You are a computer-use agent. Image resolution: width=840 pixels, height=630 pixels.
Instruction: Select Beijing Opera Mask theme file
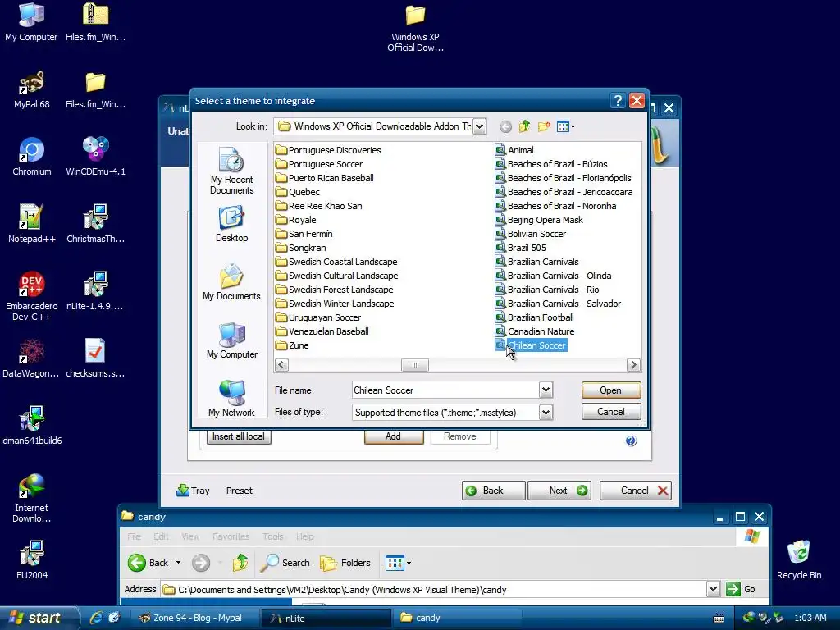pos(538,220)
